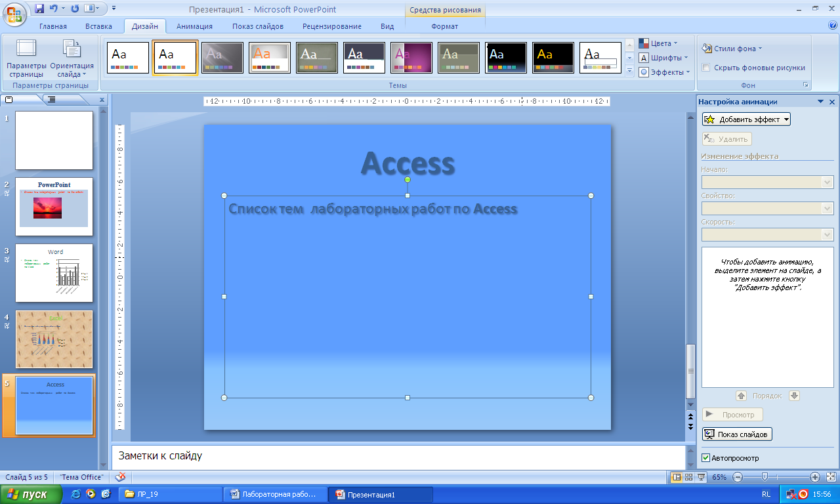Select slide 1 thumbnail
This screenshot has height=504, width=840.
point(54,140)
